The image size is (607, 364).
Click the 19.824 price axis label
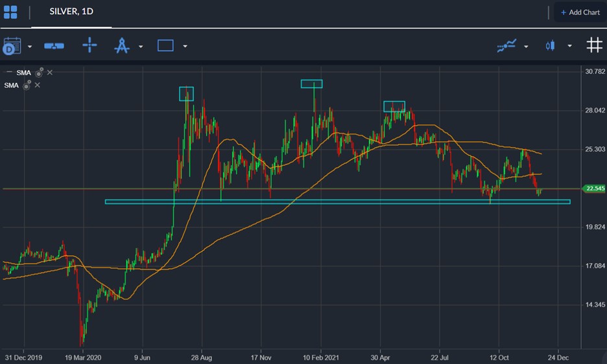click(595, 227)
